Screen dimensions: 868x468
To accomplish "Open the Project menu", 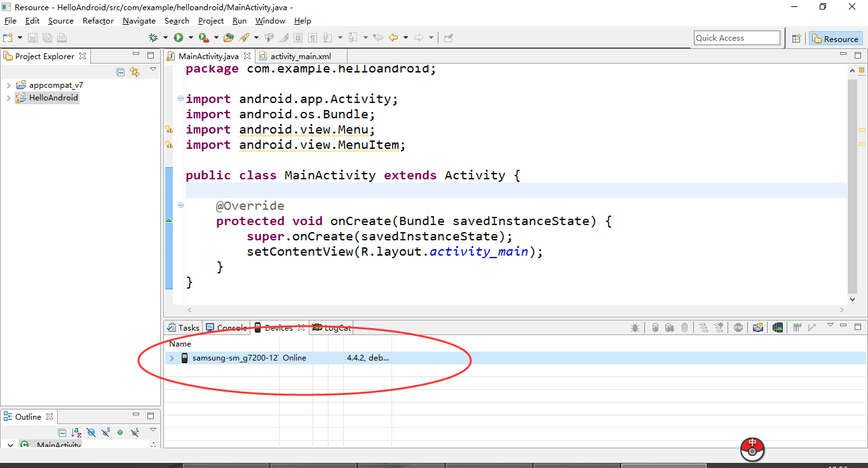I will pos(211,21).
